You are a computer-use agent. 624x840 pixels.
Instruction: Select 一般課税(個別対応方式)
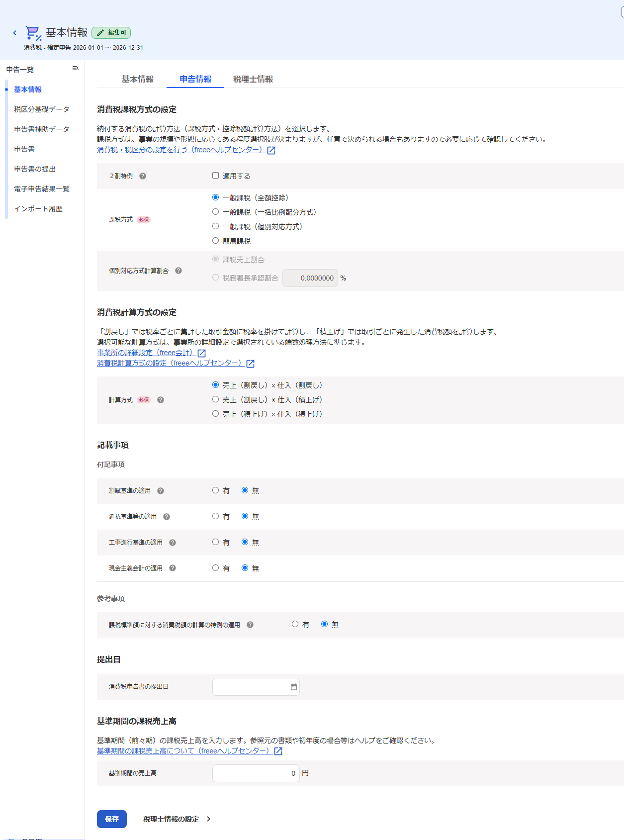[216, 226]
